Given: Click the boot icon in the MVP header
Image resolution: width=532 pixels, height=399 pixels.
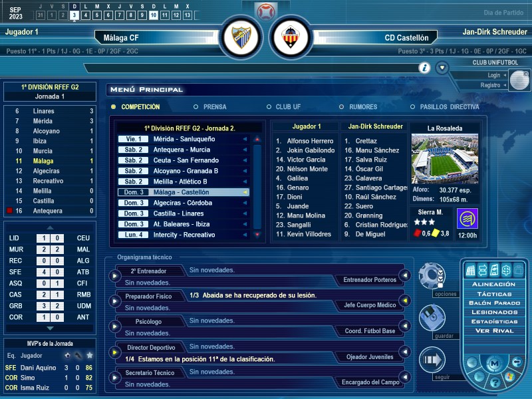Looking at the screenshot, I should pos(78,356).
